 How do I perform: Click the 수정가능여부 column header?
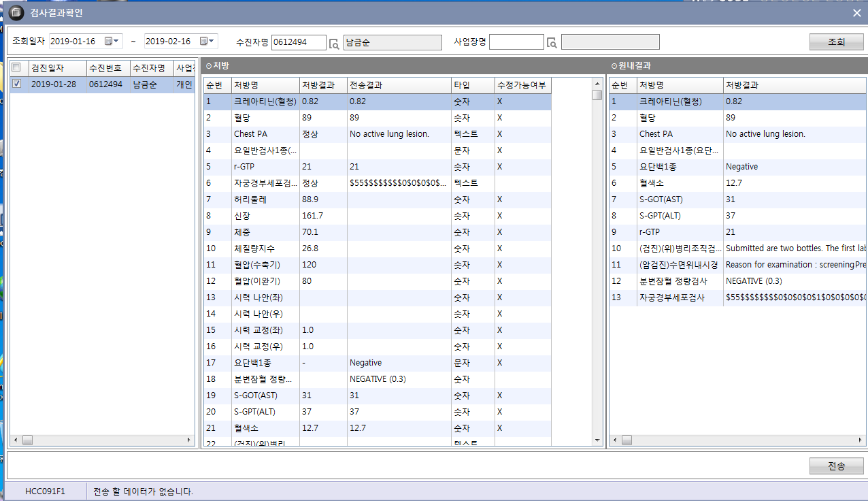tap(522, 85)
